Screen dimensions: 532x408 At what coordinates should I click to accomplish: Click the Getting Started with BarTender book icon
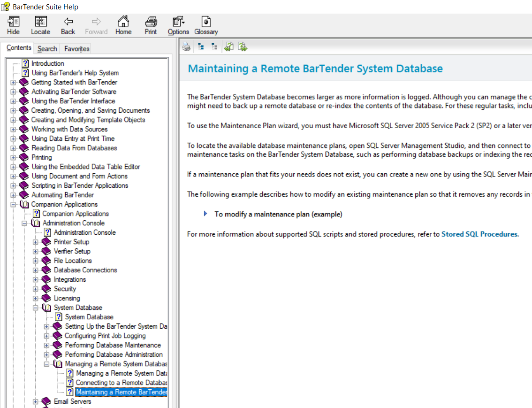24,82
